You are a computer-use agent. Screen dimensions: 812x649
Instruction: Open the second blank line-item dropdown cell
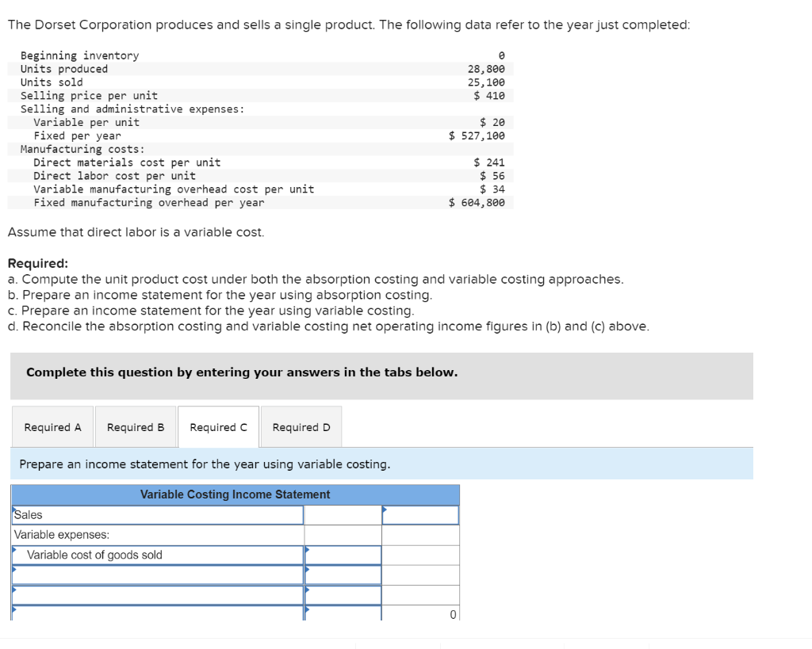[156, 594]
